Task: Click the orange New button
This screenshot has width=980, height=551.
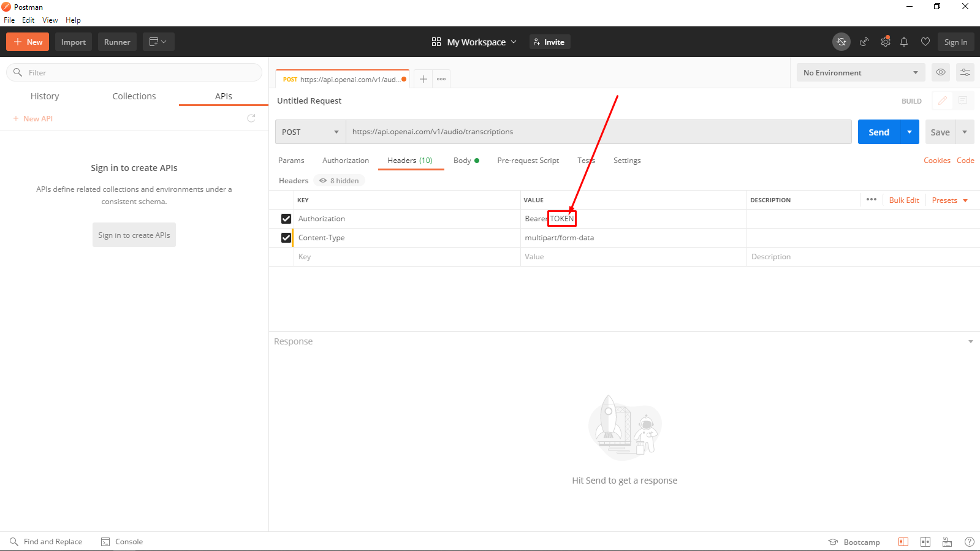Action: pyautogui.click(x=28, y=42)
